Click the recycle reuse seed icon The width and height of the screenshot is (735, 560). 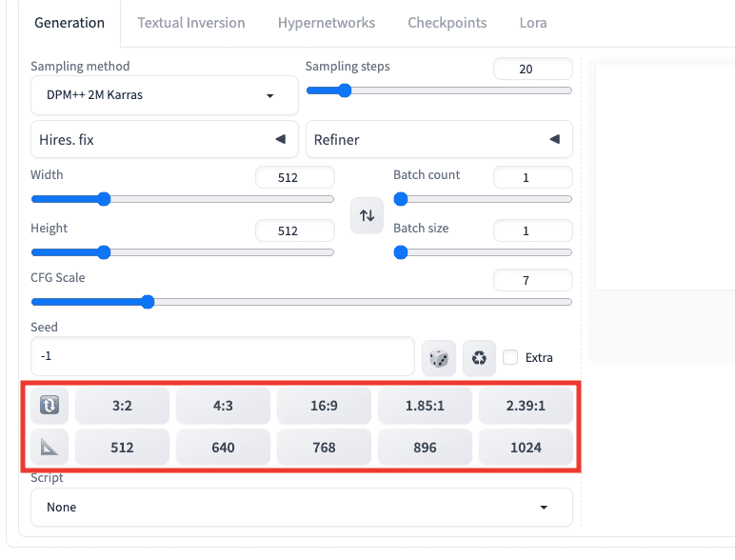[479, 358]
